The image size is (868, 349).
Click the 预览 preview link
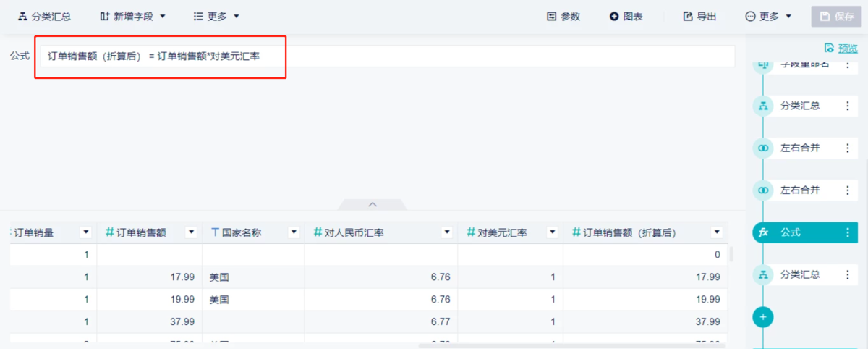click(x=848, y=49)
